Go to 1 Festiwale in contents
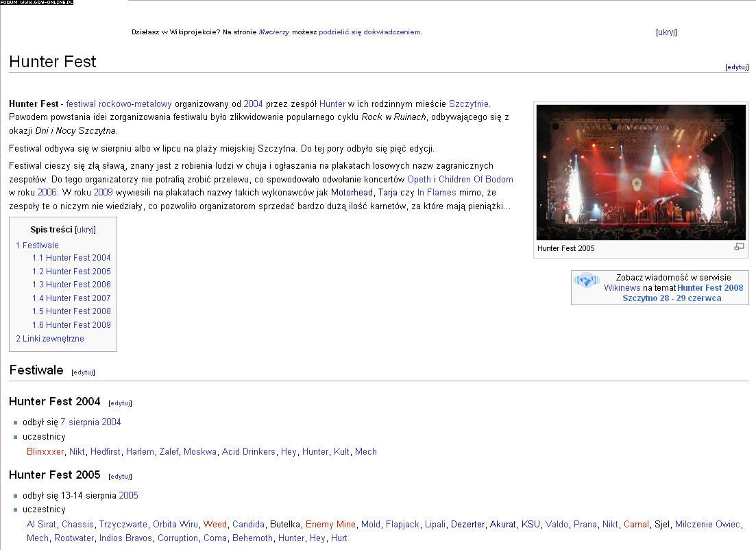Image resolution: width=756 pixels, height=550 pixels. click(37, 245)
